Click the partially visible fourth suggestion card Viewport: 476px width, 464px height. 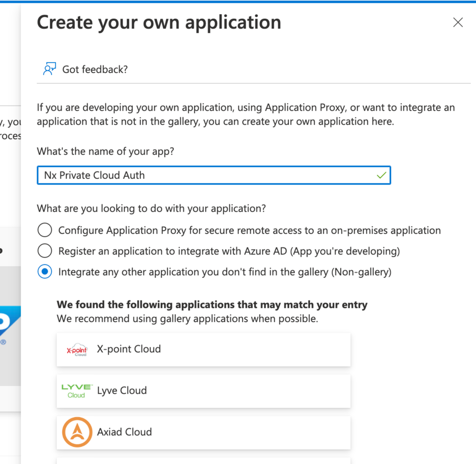(x=203, y=460)
